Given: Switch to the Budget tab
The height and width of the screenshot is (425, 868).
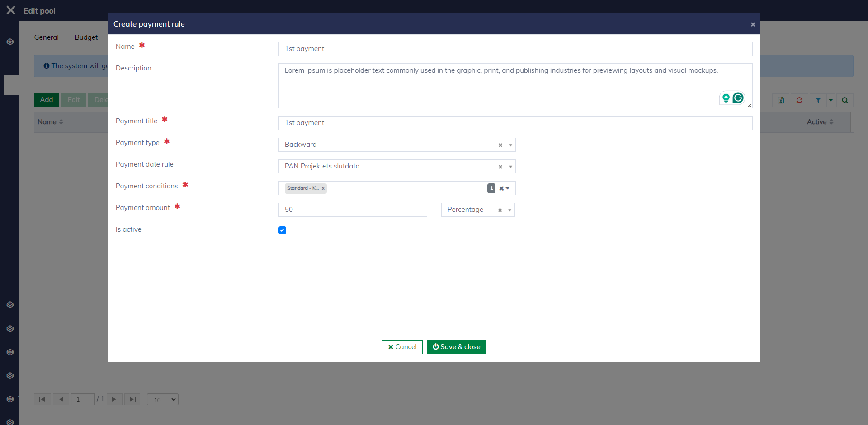Looking at the screenshot, I should (86, 37).
